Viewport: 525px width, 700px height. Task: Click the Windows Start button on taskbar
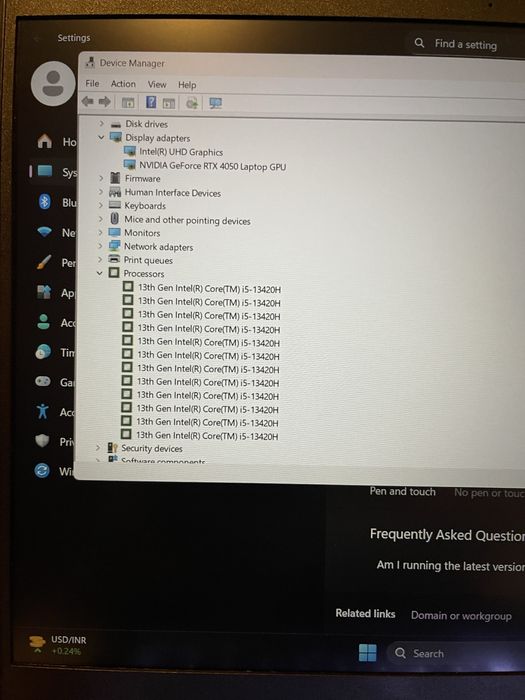(x=368, y=652)
